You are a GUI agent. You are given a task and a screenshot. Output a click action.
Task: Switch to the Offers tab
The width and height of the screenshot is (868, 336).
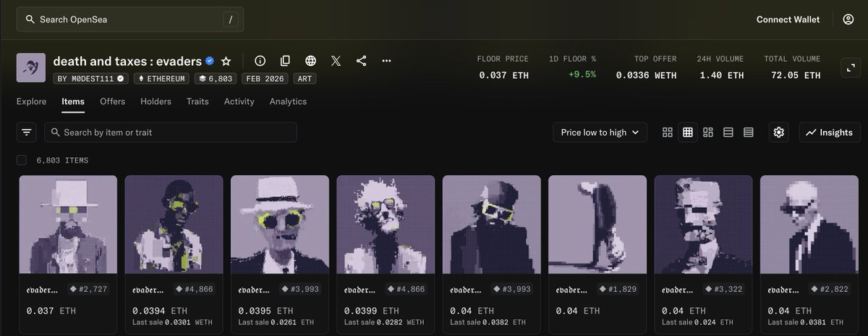pyautogui.click(x=112, y=101)
